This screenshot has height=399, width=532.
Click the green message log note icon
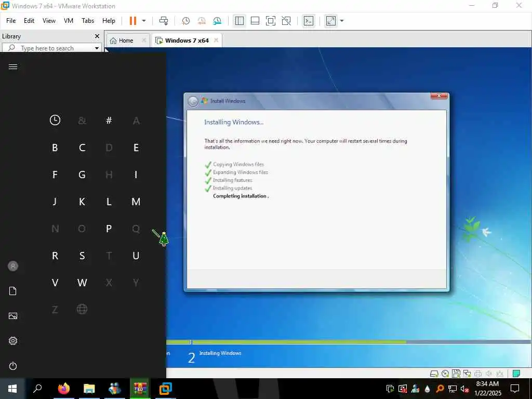point(516,374)
